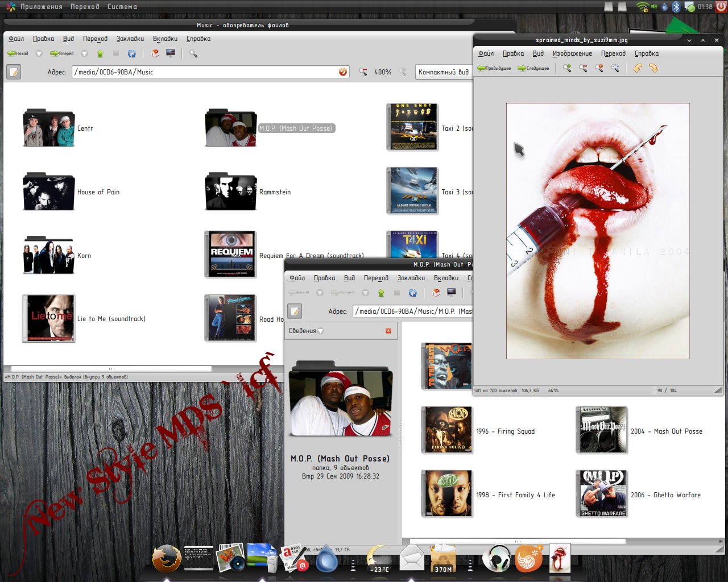Click M.O.P. (Mash Out Posse) folder label

click(x=296, y=128)
